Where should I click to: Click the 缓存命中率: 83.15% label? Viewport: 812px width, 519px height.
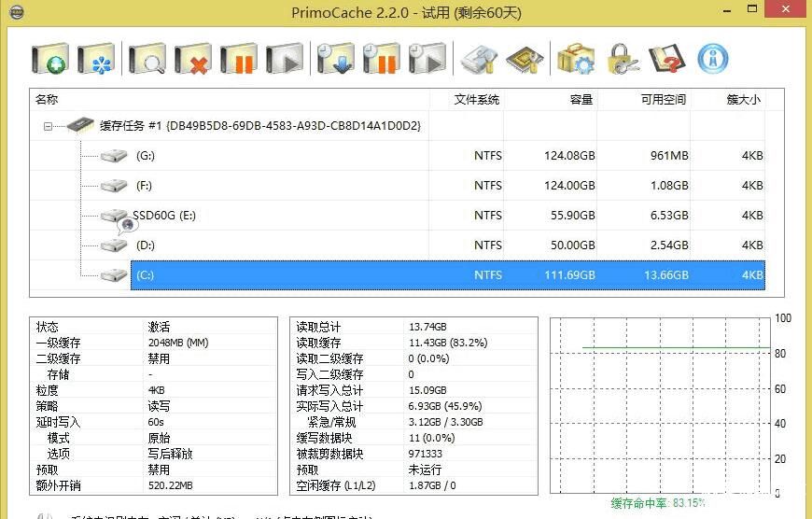658,503
